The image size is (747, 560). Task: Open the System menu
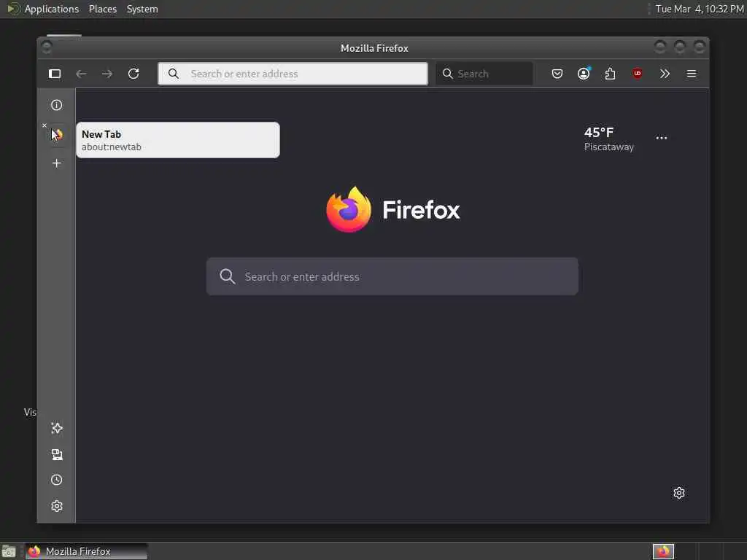point(142,9)
